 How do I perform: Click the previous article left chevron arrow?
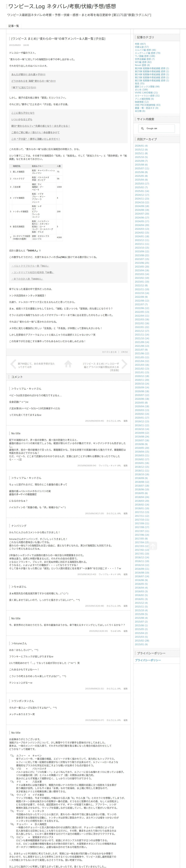pos(13,364)
